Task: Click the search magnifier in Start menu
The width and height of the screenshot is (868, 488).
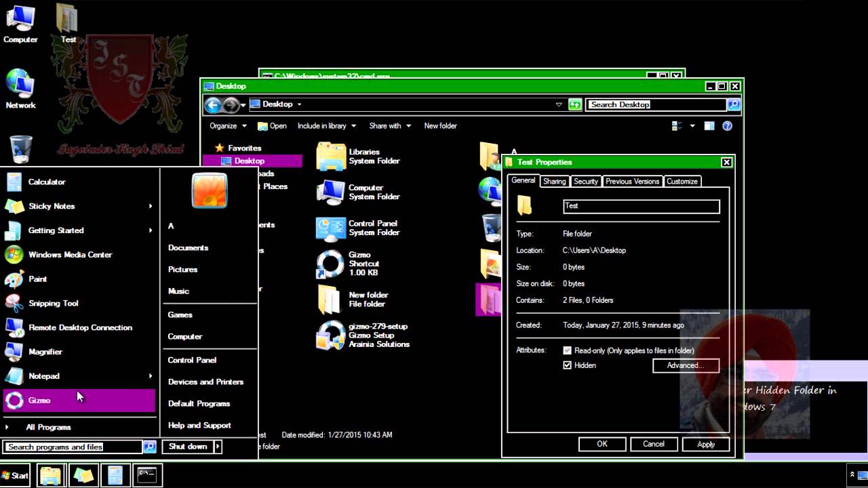Action: (150, 447)
